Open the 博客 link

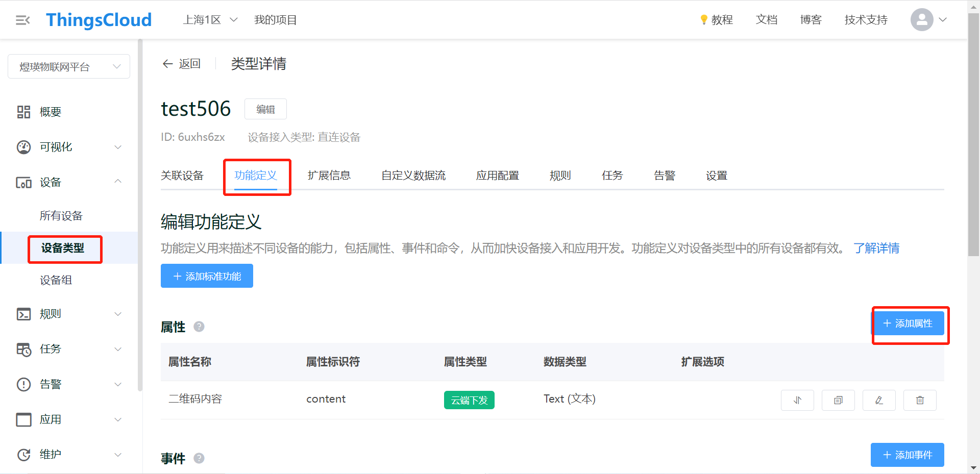click(811, 20)
